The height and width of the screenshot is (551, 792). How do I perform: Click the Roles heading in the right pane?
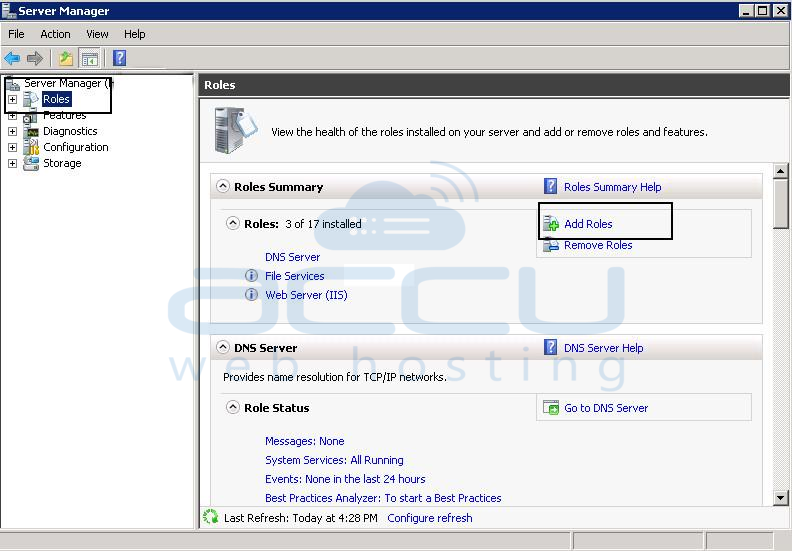point(220,85)
